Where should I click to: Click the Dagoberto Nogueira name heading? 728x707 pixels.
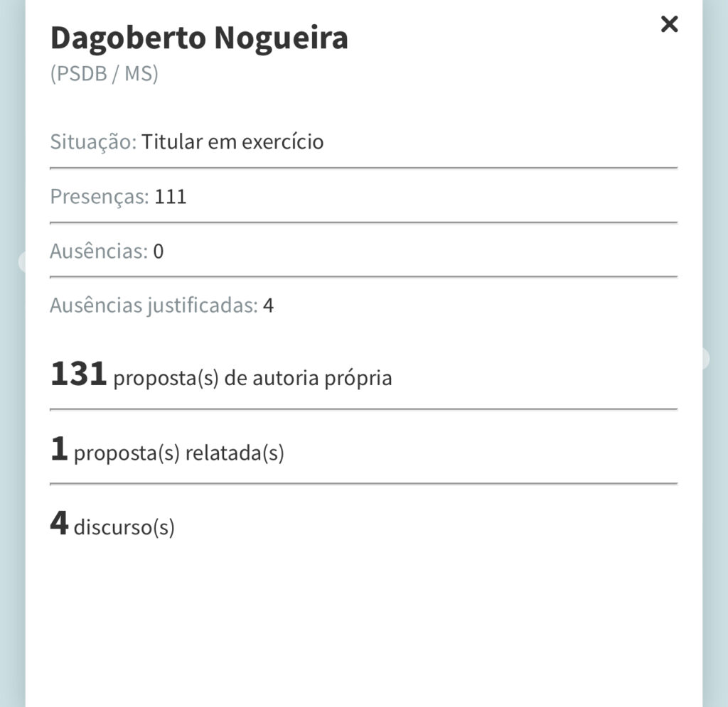199,38
